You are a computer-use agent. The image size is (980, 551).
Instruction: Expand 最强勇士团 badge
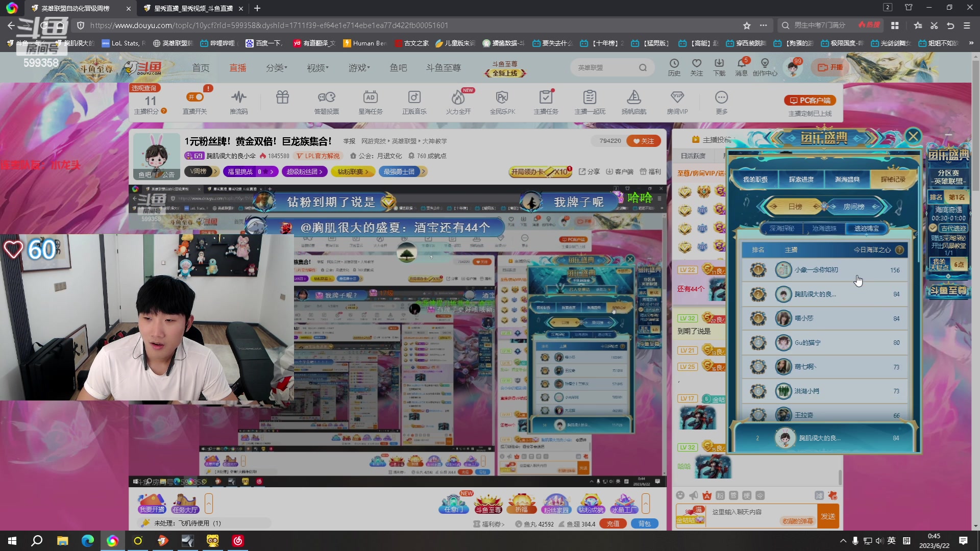pos(402,171)
